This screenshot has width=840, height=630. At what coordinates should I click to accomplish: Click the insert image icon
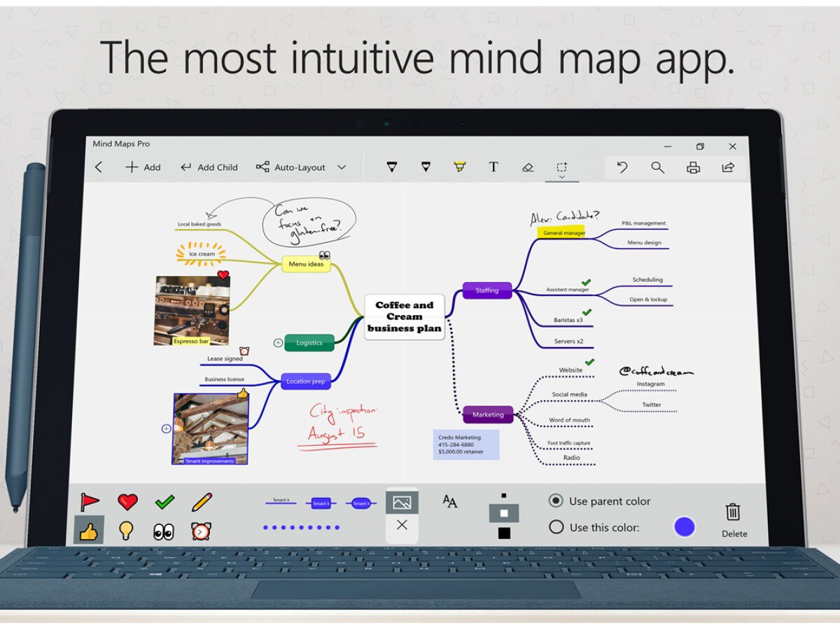[x=402, y=502]
